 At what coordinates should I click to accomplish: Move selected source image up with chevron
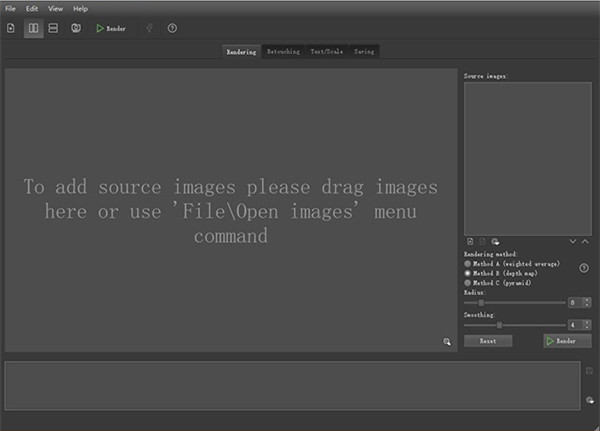click(586, 241)
